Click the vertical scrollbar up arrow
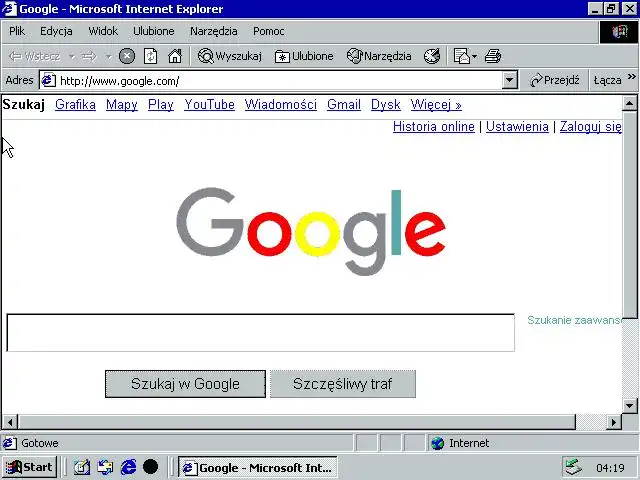The image size is (640, 480). point(630,103)
